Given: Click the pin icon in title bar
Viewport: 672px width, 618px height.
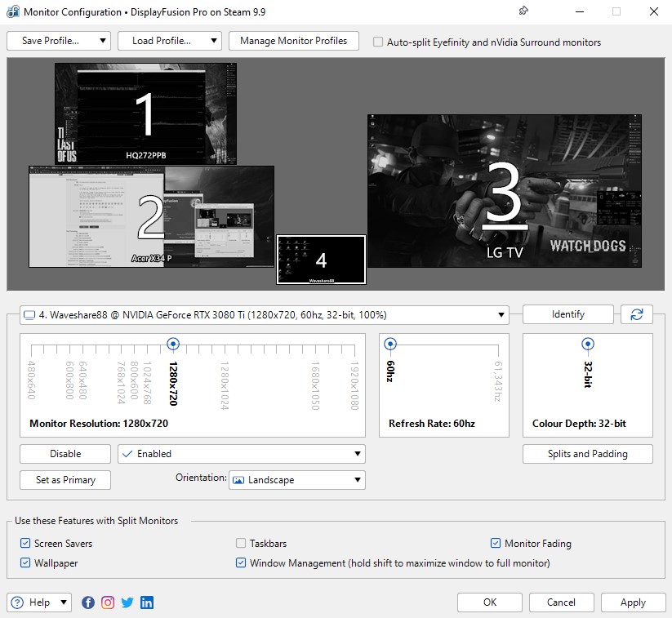Looking at the screenshot, I should click(x=523, y=11).
